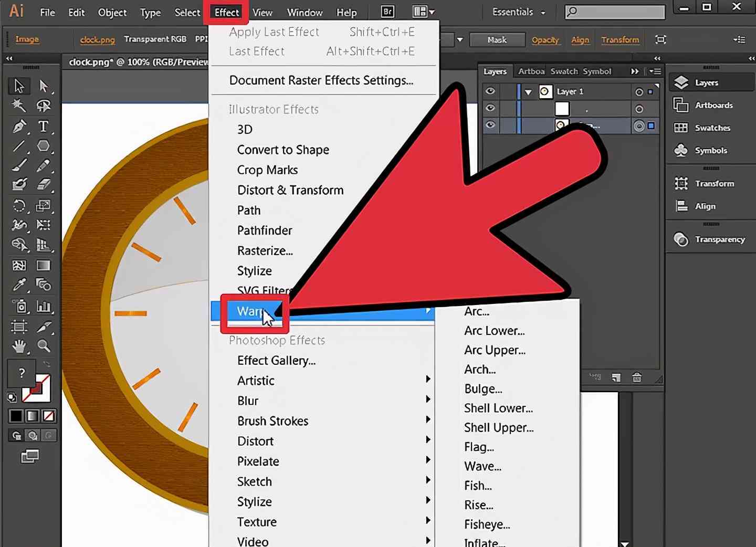Open the Layers panel options menu
This screenshot has height=547, width=756.
(x=655, y=71)
